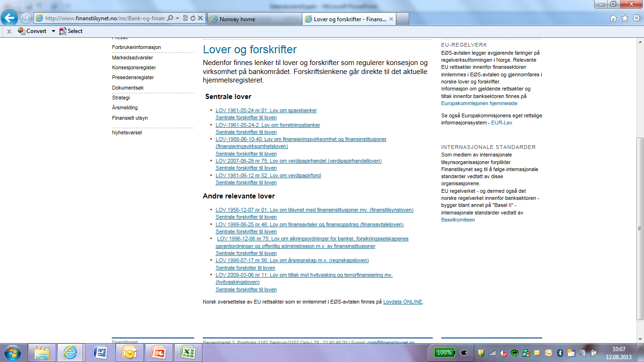Open Microsoft Word from taskbar

click(x=100, y=353)
